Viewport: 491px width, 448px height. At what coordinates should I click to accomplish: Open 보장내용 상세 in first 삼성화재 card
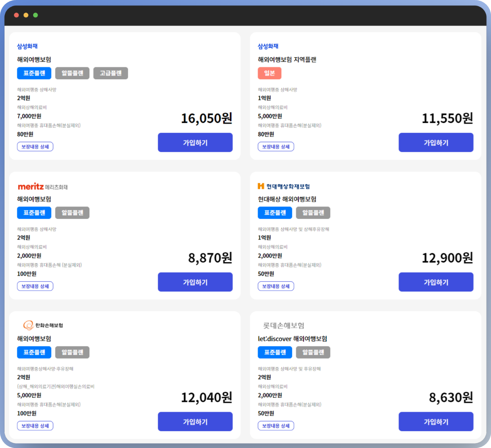(35, 147)
